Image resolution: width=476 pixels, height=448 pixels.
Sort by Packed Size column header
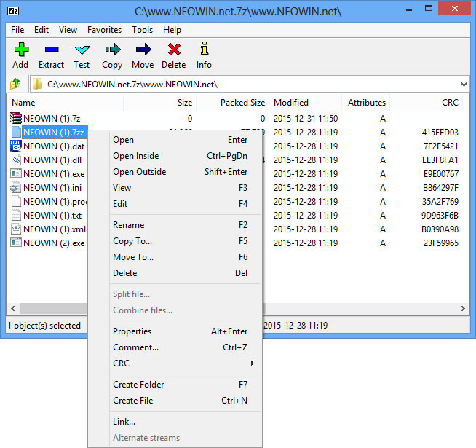232,103
